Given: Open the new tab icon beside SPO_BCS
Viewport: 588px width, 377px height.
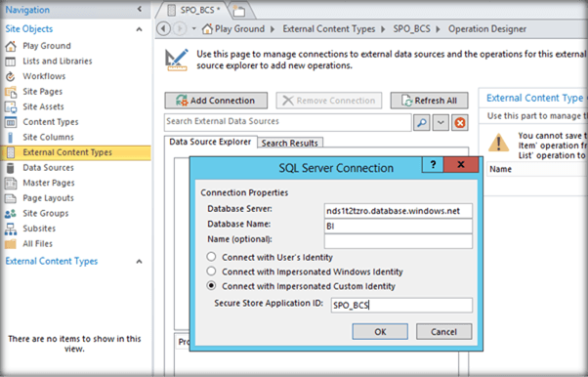Looking at the screenshot, I should [239, 11].
